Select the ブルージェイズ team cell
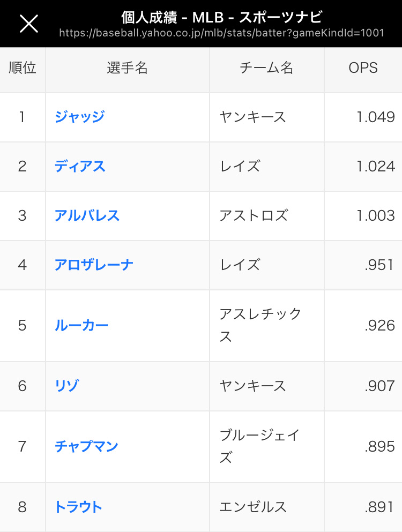 coord(267,446)
